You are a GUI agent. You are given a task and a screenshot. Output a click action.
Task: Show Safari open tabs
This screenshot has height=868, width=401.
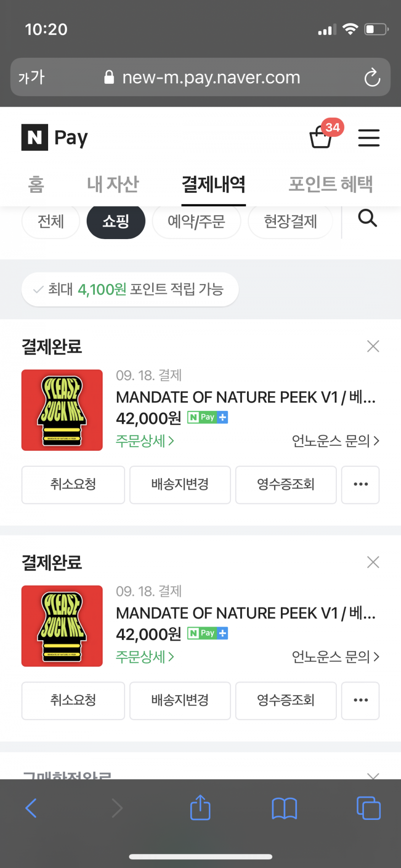pyautogui.click(x=368, y=808)
